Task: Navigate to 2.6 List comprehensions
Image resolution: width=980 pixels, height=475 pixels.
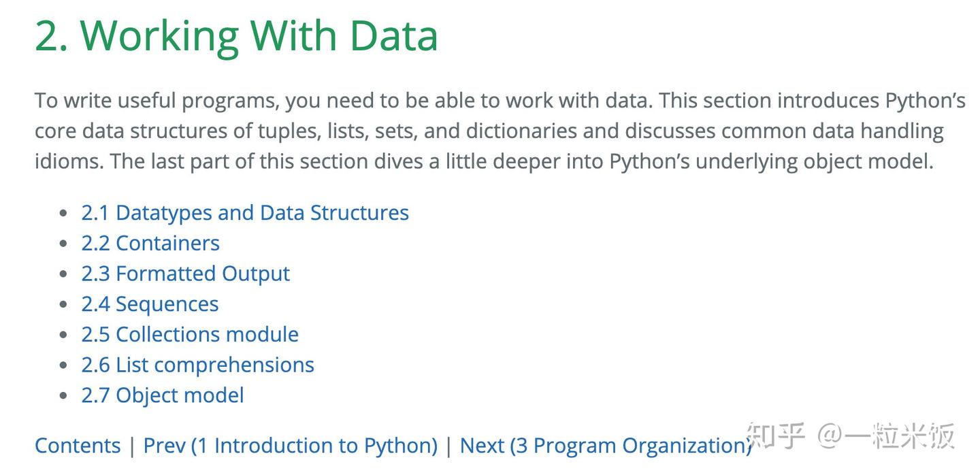Action: (x=197, y=365)
